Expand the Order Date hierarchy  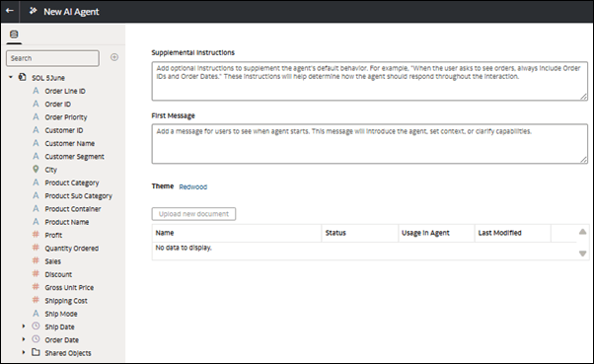[x=24, y=339]
